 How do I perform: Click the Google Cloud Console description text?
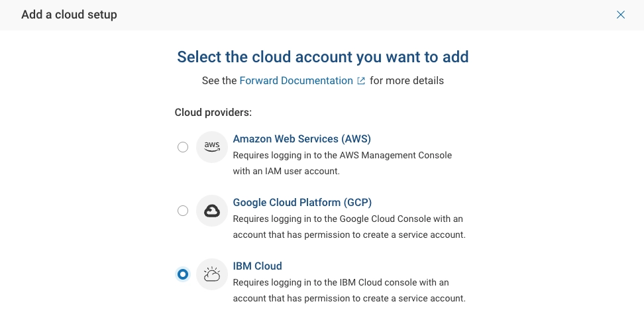tap(349, 227)
